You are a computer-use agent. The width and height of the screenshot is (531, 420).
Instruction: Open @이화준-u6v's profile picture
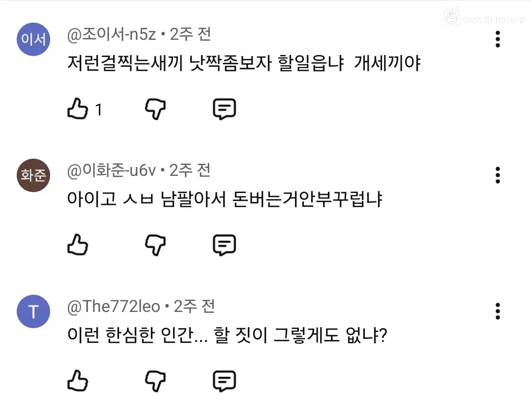[x=33, y=175]
